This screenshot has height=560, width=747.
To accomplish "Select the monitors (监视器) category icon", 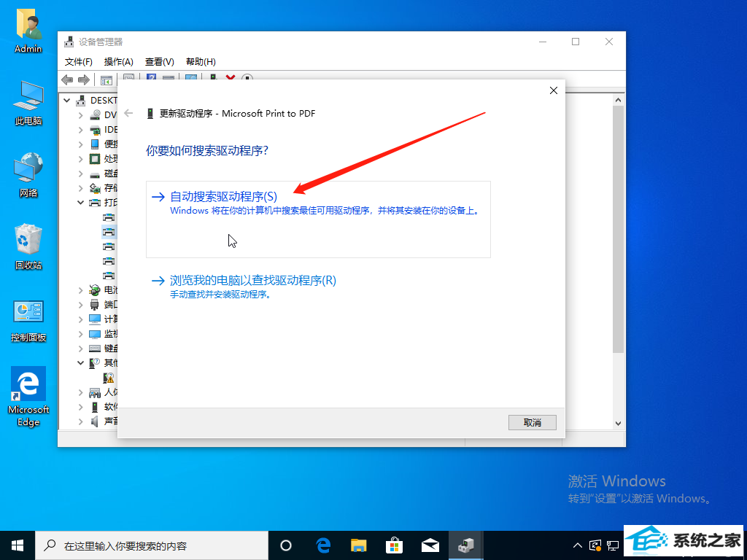I will tap(96, 334).
